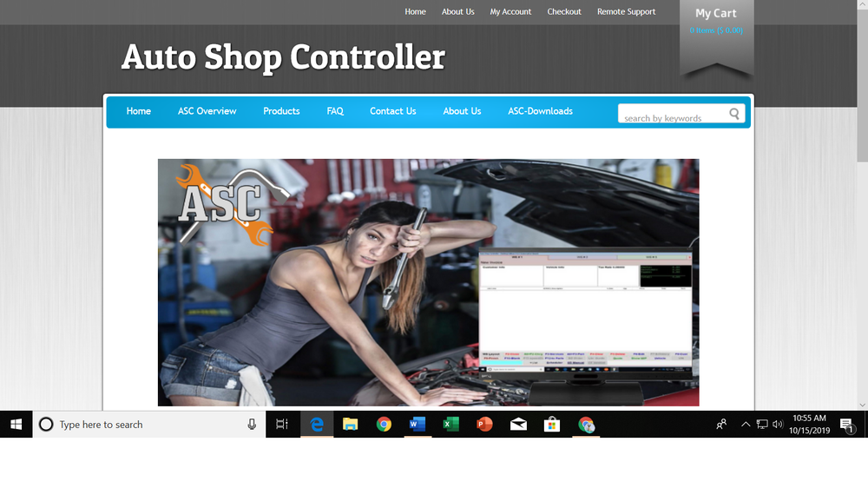Open network status tray icon
This screenshot has height=488, width=868.
pyautogui.click(x=762, y=425)
